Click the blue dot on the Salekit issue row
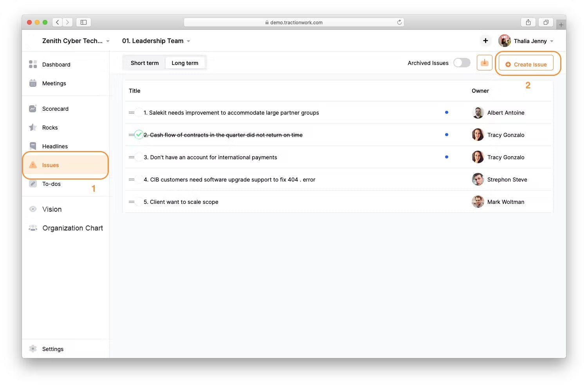The width and height of the screenshot is (588, 387). (447, 112)
